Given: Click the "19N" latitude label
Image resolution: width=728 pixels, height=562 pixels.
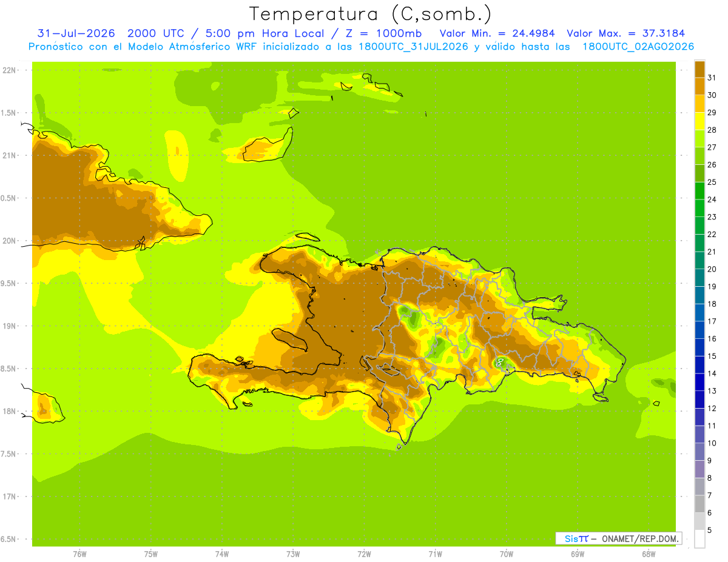Looking at the screenshot, I should 9,326.
